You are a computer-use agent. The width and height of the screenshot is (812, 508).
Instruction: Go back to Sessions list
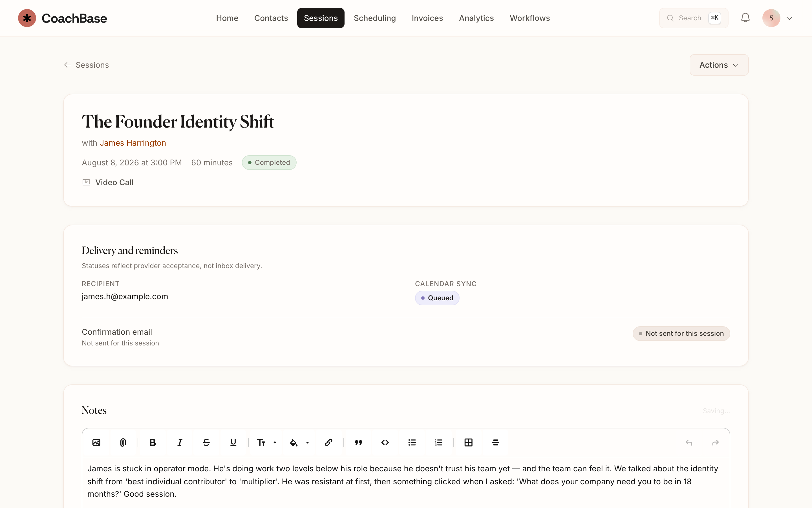tap(86, 65)
